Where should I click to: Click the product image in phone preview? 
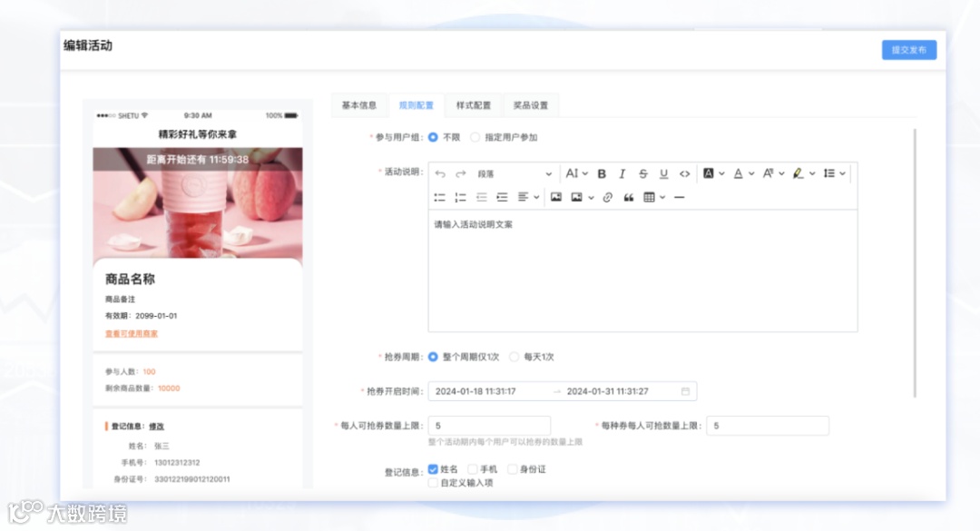[198, 206]
